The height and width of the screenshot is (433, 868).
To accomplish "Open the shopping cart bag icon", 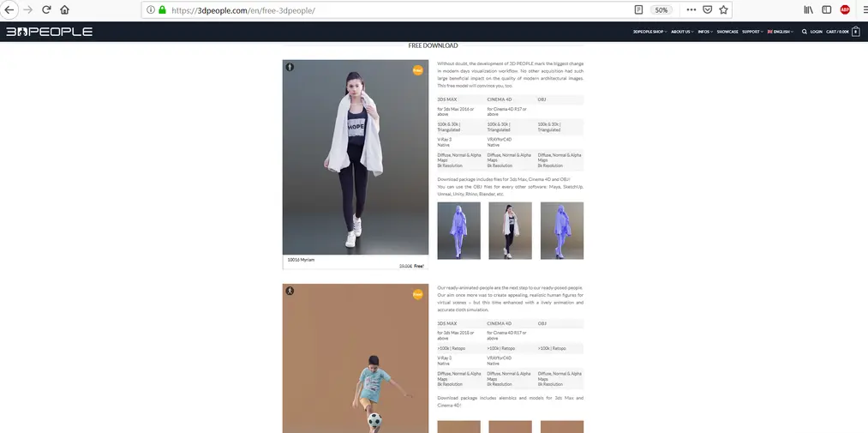I will point(855,32).
